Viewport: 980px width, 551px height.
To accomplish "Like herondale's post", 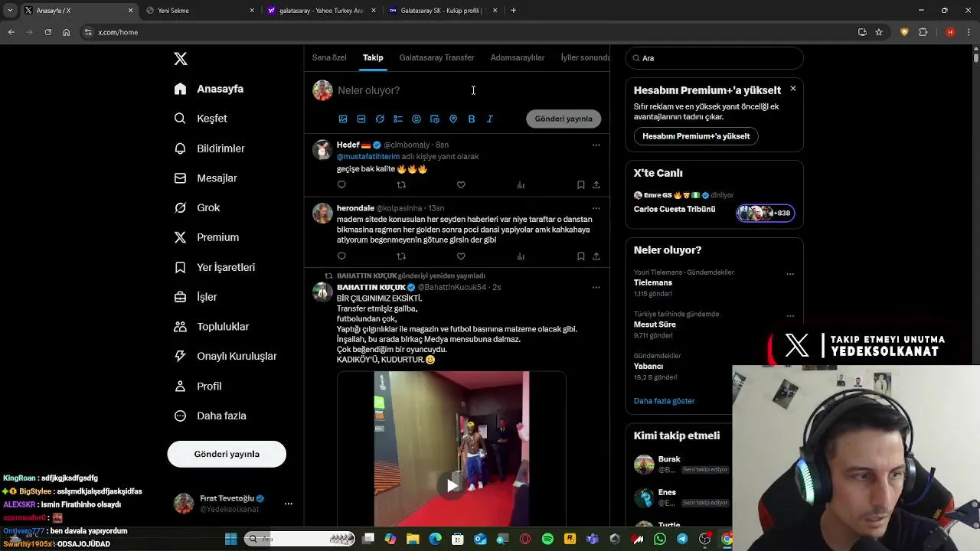I will pyautogui.click(x=461, y=256).
